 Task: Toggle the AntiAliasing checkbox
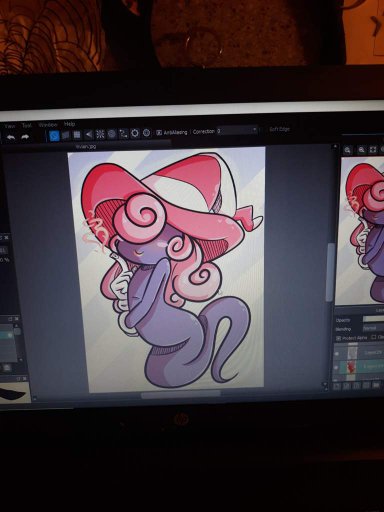coord(159,133)
